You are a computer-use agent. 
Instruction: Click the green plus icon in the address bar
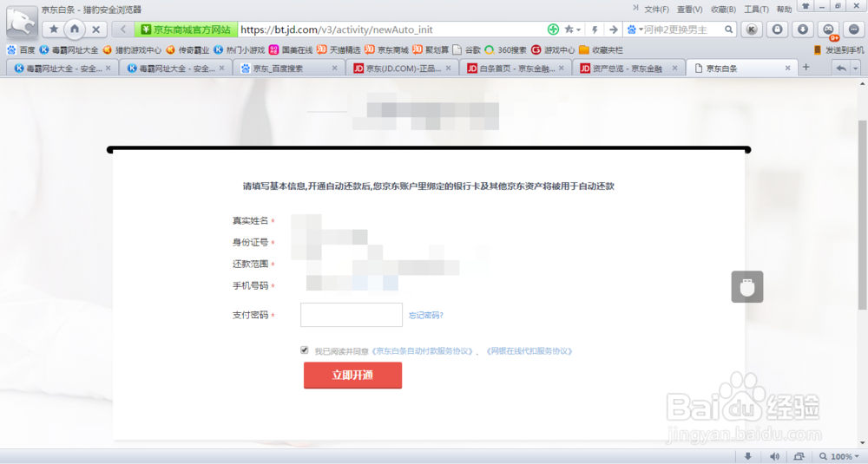pyautogui.click(x=552, y=29)
